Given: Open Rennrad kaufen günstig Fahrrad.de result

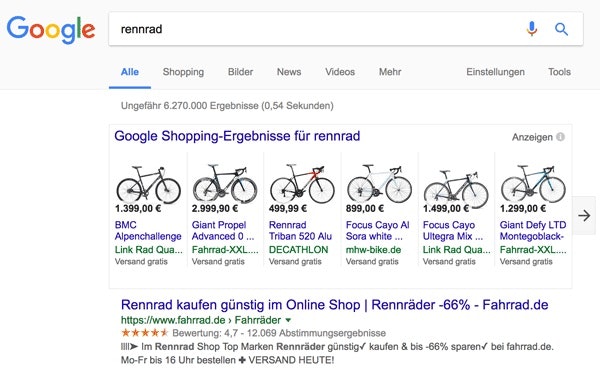Looking at the screenshot, I should click(334, 305).
